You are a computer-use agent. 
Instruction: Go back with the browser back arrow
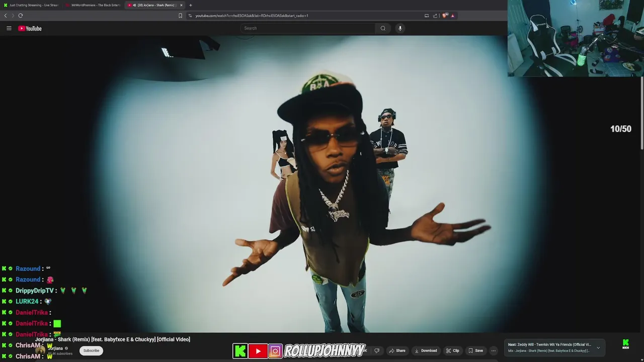[6, 16]
